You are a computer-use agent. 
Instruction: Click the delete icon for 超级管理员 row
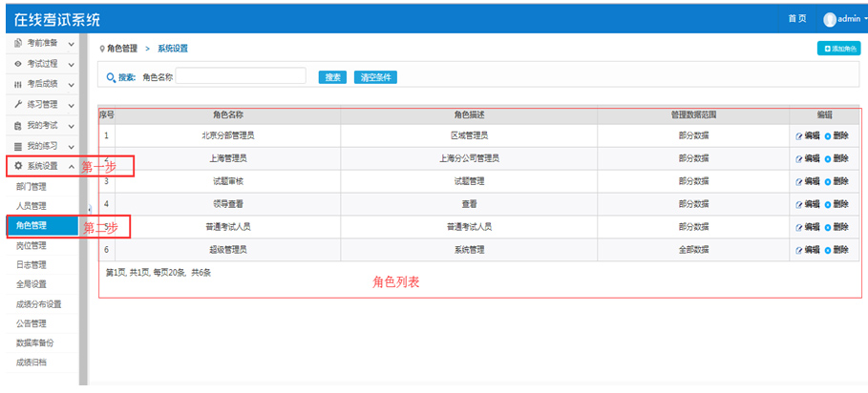coord(828,250)
